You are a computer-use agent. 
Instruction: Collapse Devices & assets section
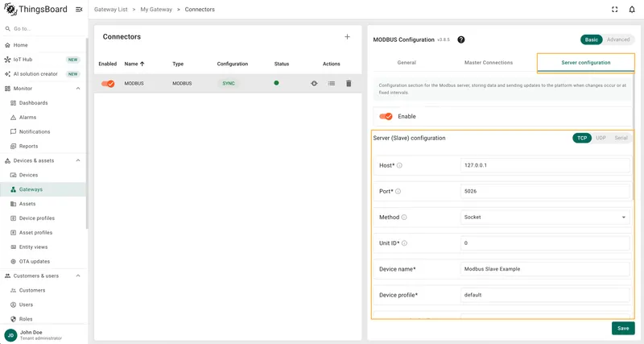tap(78, 160)
